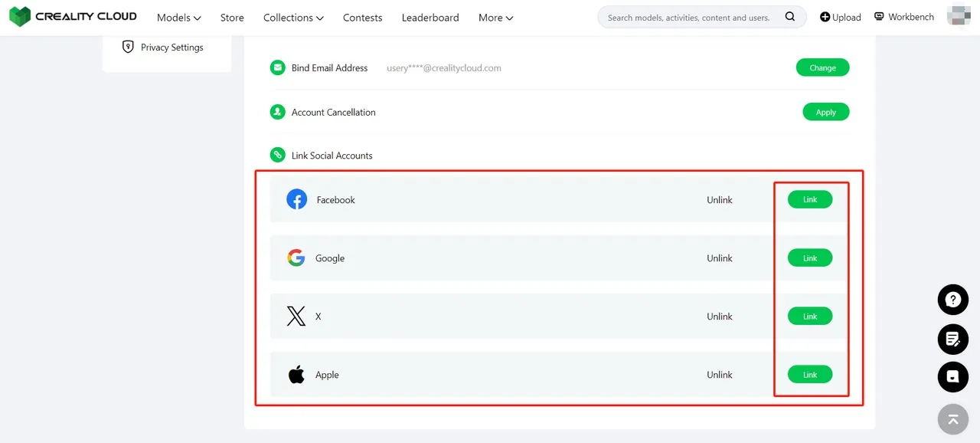
Task: Click the Google logo icon
Action: [296, 258]
